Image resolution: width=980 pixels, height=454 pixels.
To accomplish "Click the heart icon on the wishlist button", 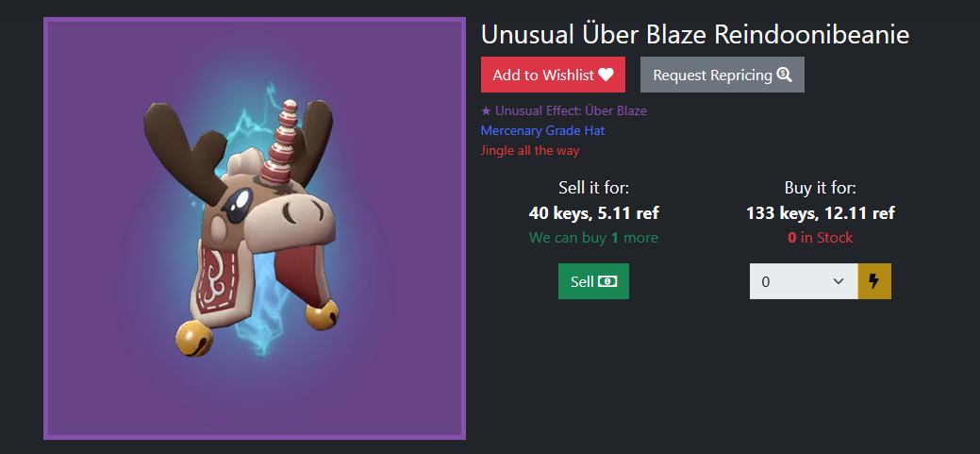I will tap(606, 76).
